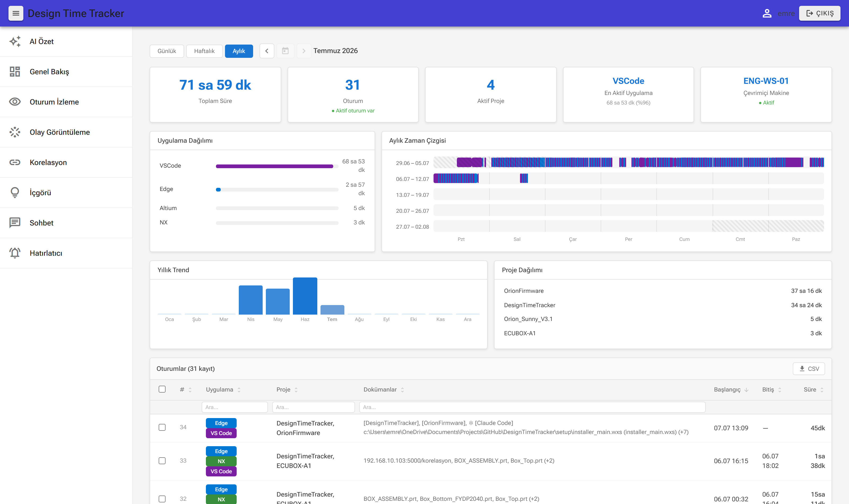The image size is (849, 504).
Task: Click the Altium usage bar
Action: (277, 208)
